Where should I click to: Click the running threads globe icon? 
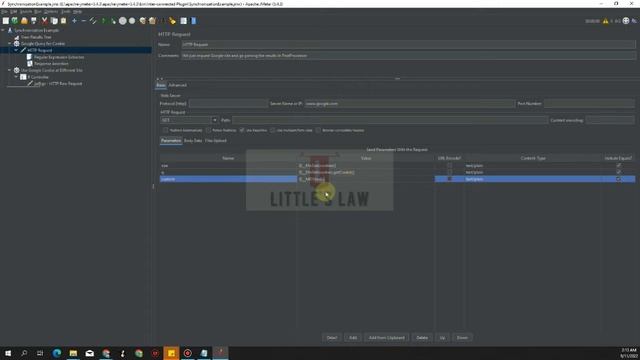pyautogui.click(x=626, y=21)
